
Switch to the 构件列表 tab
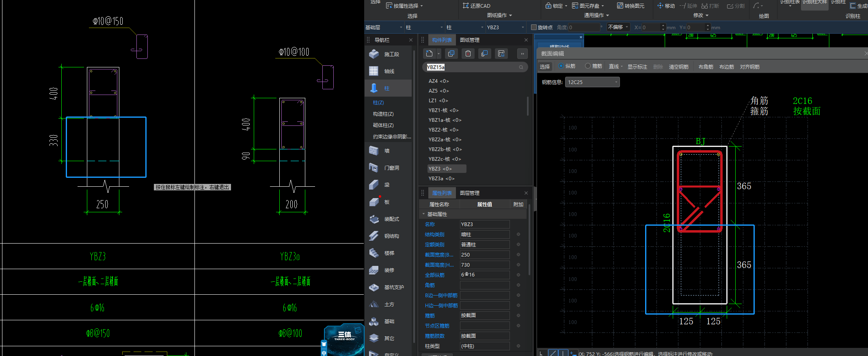(442, 40)
